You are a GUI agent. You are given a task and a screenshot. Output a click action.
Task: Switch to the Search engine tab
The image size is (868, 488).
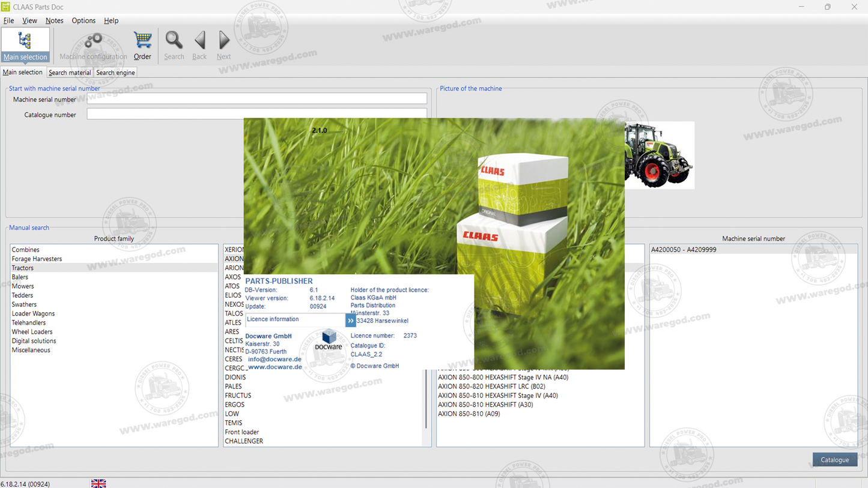point(115,72)
